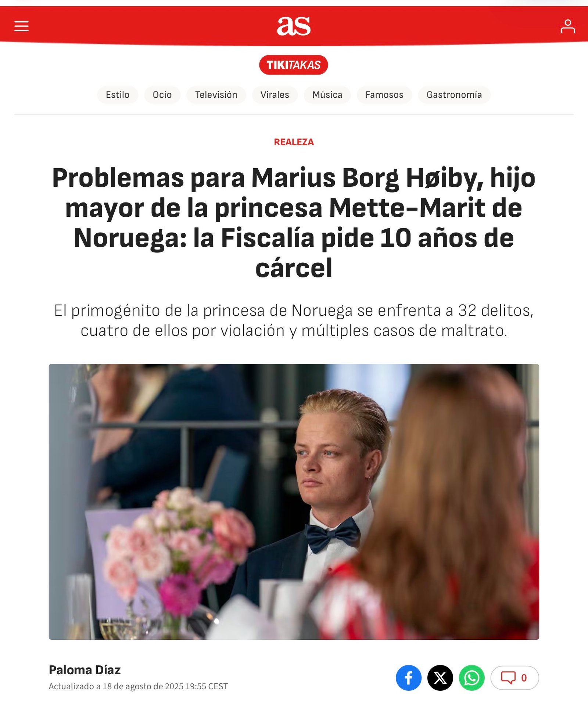This screenshot has height=704, width=588.
Task: Select the Ocio category tab
Action: (x=162, y=95)
